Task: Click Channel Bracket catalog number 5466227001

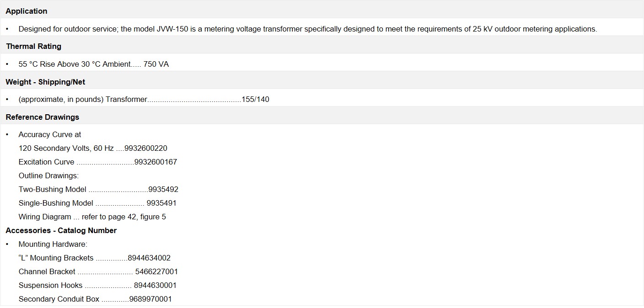Action: pos(156,271)
